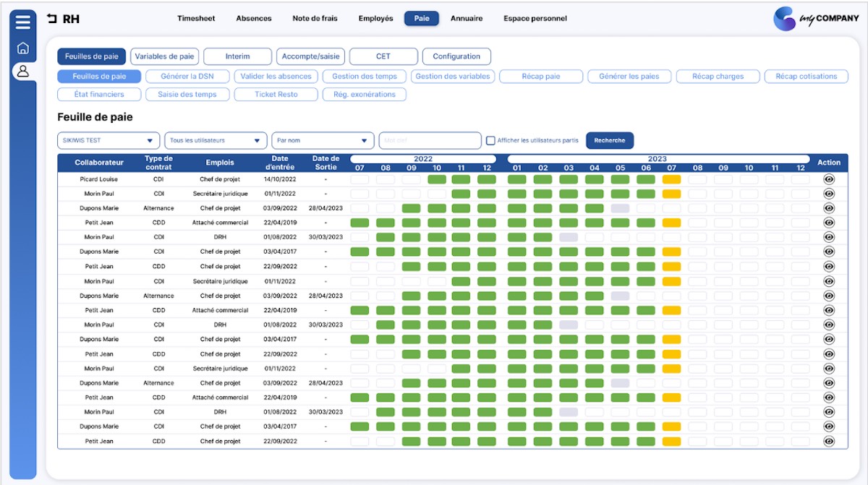Click Picard Louise's yellow 07 2023 cell

[x=671, y=179]
